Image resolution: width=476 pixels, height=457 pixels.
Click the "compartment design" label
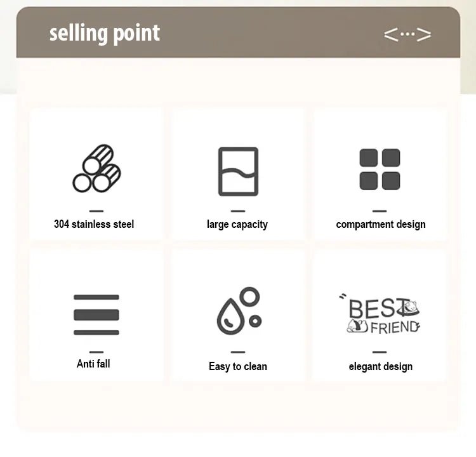(x=381, y=224)
